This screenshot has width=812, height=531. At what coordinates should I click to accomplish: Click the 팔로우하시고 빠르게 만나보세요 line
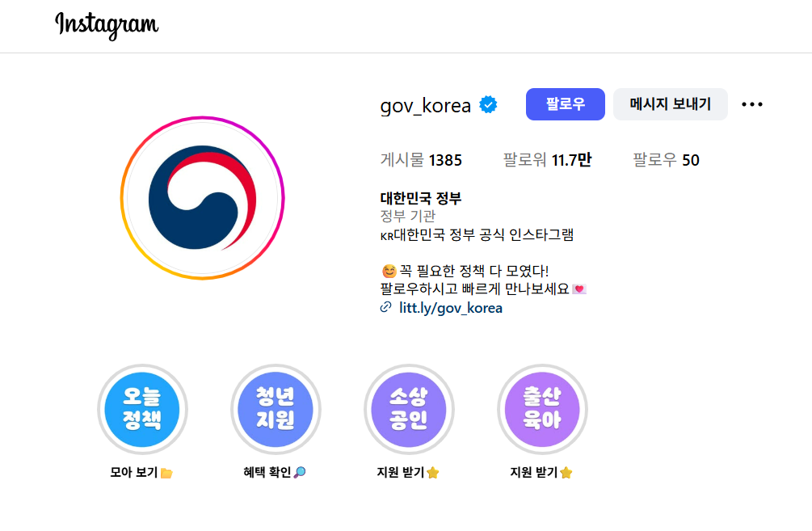[x=483, y=289]
